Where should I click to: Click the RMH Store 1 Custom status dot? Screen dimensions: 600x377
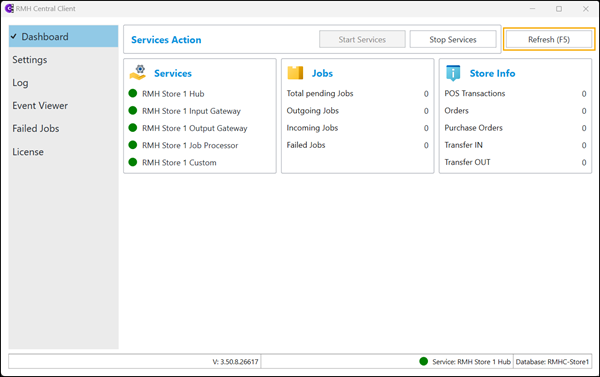coord(133,162)
